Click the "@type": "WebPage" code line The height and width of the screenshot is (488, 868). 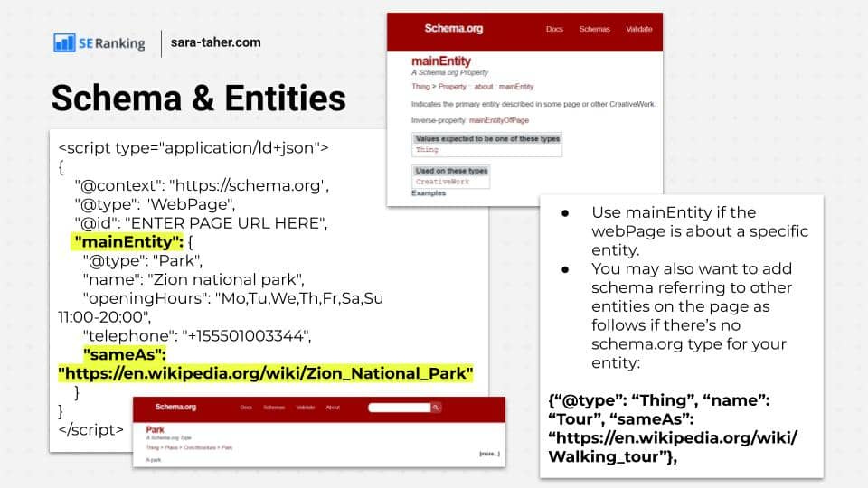click(155, 204)
